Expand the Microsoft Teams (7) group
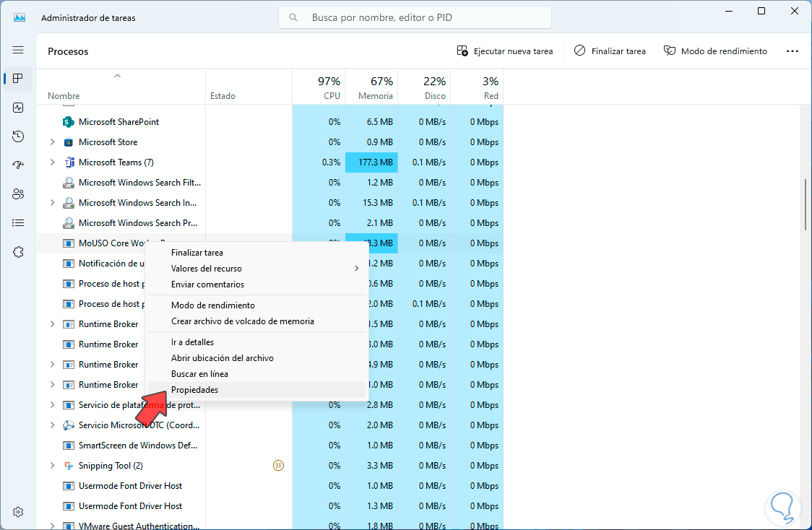Image resolution: width=812 pixels, height=530 pixels. (52, 162)
